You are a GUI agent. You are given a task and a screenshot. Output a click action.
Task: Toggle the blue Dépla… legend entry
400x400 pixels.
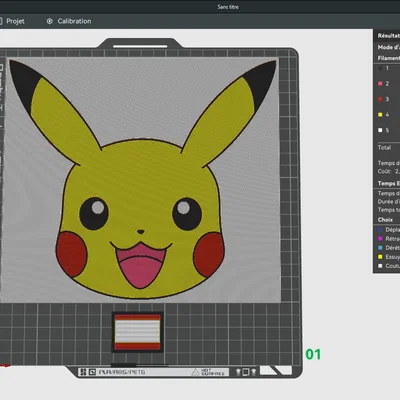pyautogui.click(x=388, y=230)
